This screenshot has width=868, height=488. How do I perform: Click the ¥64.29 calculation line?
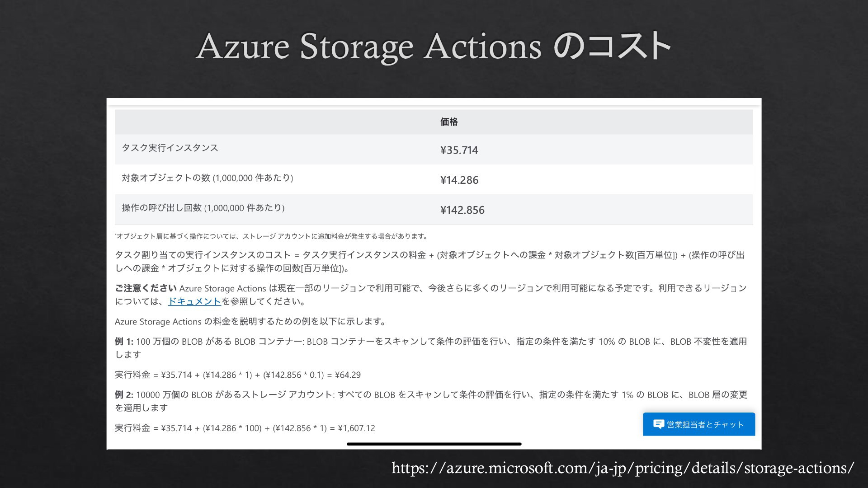[238, 375]
